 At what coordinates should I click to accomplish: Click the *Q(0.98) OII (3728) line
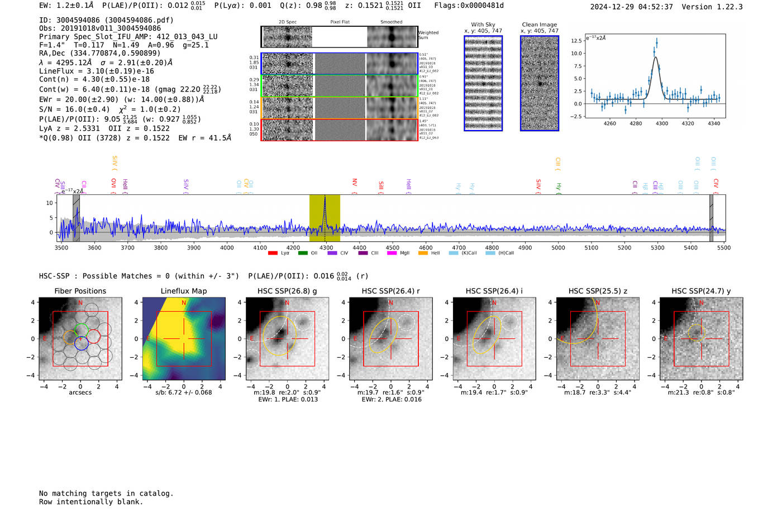pos(135,138)
